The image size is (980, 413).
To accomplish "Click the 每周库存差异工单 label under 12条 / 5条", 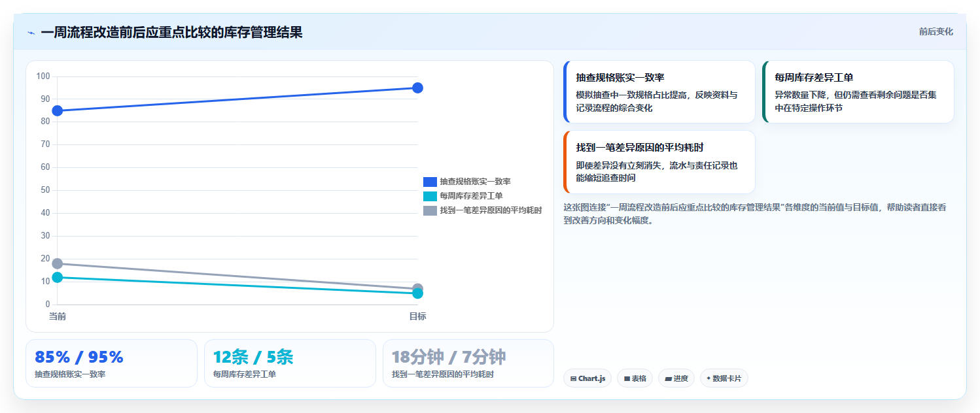I will (x=245, y=374).
